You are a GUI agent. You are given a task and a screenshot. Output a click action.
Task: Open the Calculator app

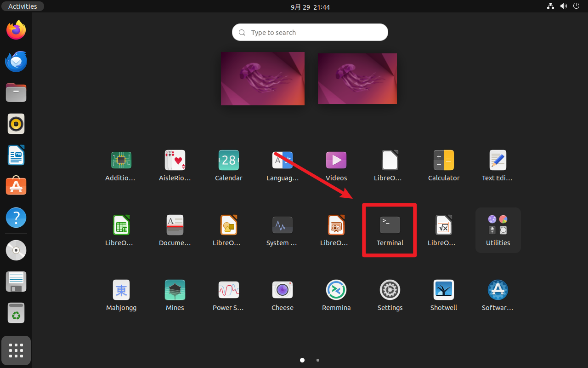[444, 160]
